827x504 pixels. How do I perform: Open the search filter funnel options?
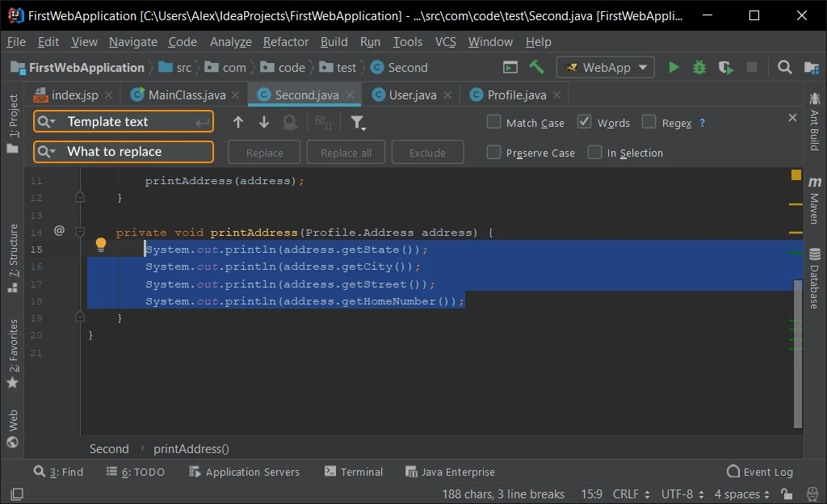point(358,122)
